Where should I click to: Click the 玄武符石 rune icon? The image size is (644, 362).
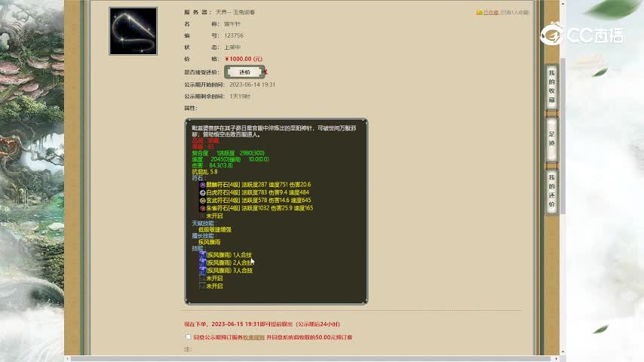point(203,201)
